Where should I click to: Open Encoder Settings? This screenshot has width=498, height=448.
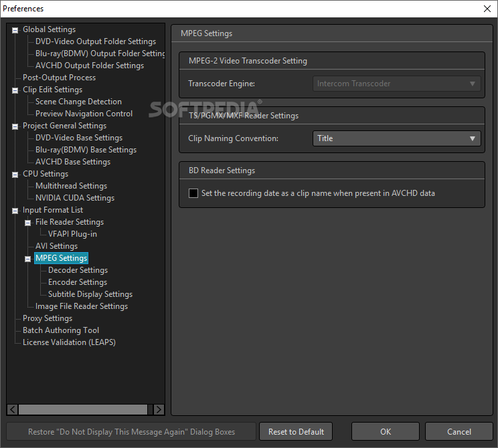pyautogui.click(x=78, y=283)
